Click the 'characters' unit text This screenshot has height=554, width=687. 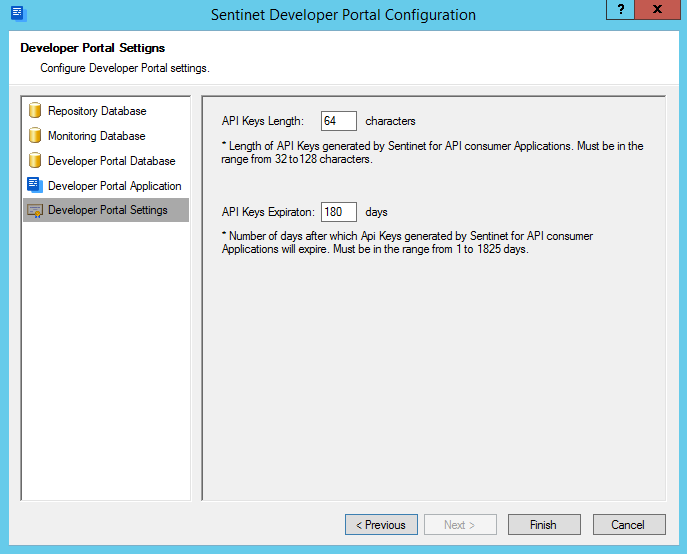390,121
